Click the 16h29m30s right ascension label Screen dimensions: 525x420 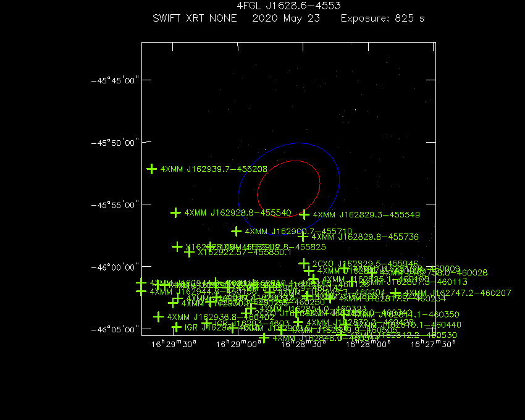click(174, 344)
